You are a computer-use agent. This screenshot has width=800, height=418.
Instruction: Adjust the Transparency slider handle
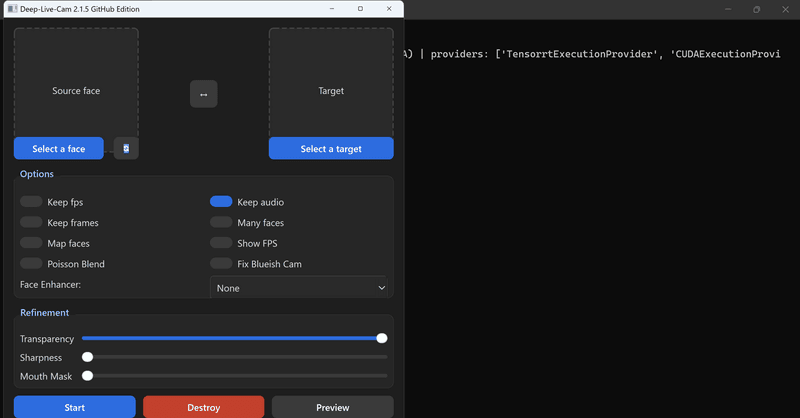click(382, 338)
